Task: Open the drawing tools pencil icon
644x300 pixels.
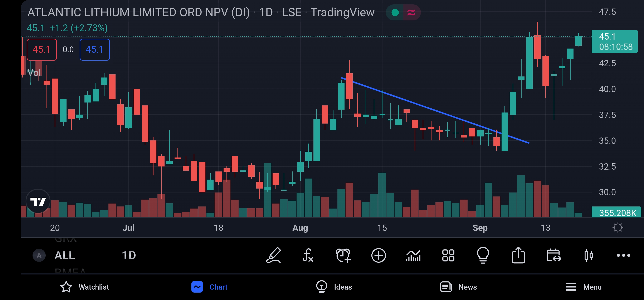Action: point(273,255)
